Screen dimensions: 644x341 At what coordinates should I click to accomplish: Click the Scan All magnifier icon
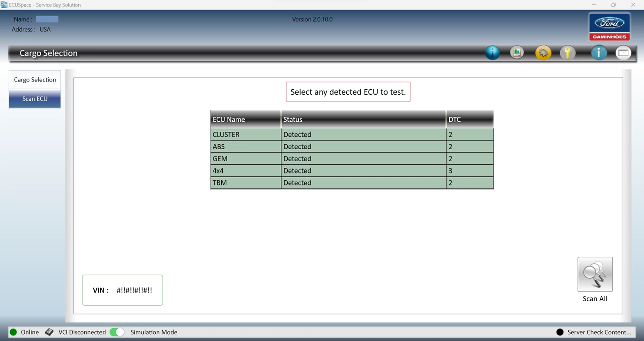coord(595,274)
